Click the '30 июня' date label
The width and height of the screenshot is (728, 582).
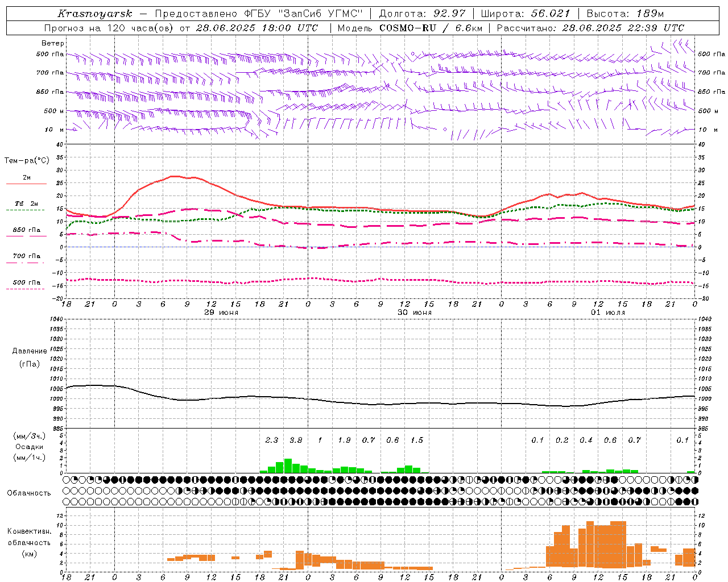(415, 313)
